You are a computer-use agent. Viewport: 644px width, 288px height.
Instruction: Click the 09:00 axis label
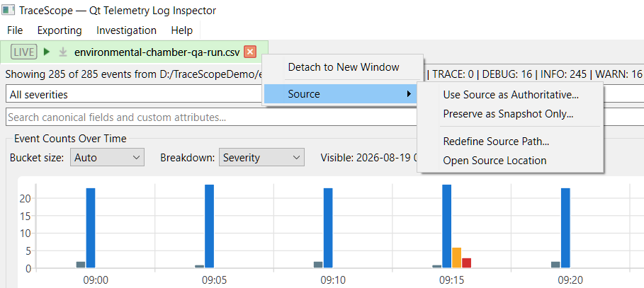coord(95,280)
